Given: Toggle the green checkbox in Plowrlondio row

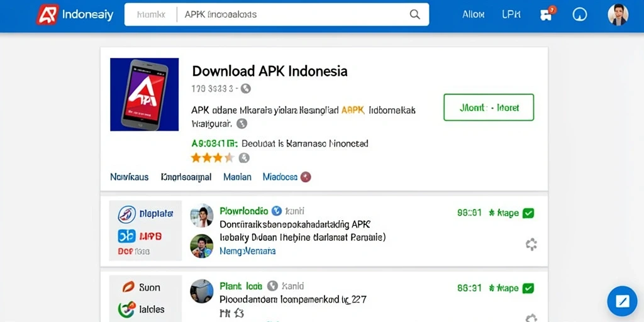Looking at the screenshot, I should pyautogui.click(x=528, y=213).
